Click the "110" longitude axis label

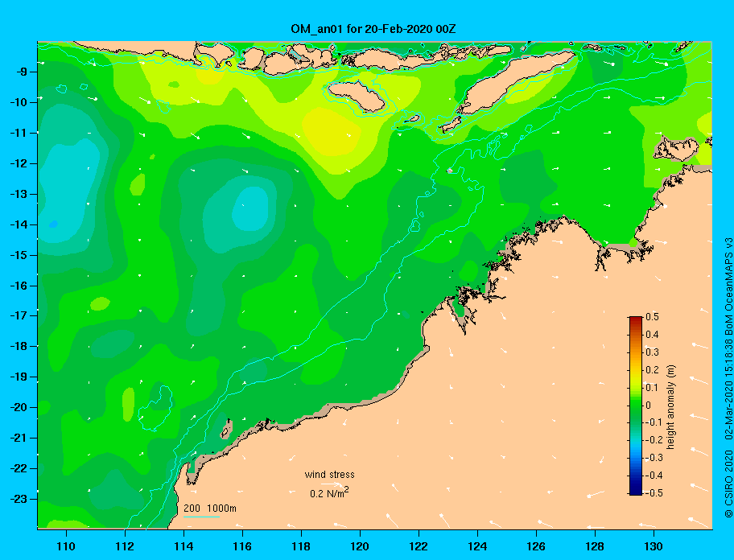point(66,546)
